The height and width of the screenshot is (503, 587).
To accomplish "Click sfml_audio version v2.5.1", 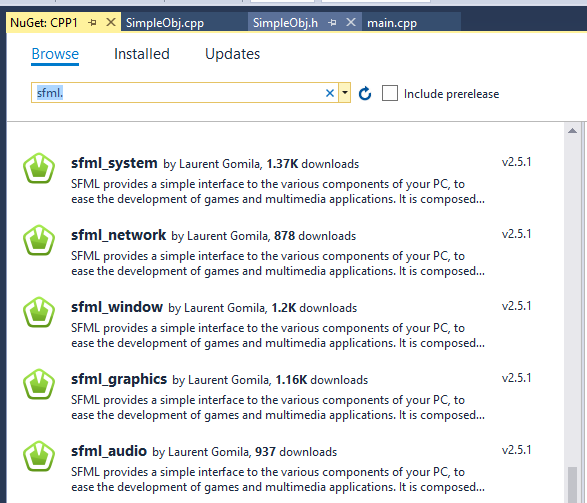I will click(x=516, y=450).
